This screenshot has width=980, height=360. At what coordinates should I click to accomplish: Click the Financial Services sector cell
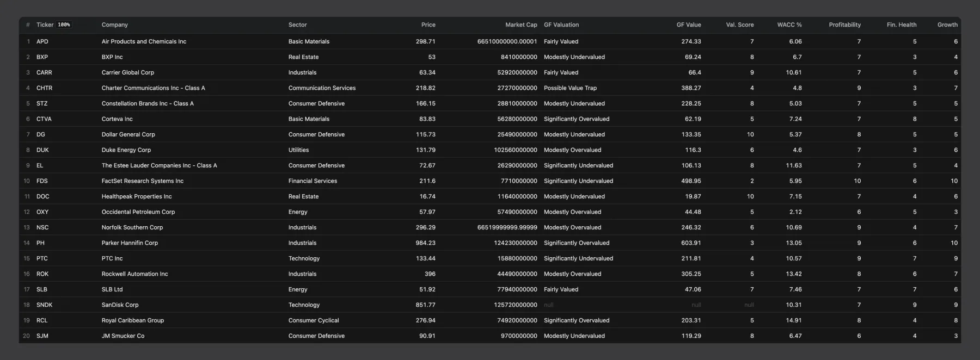coord(313,181)
